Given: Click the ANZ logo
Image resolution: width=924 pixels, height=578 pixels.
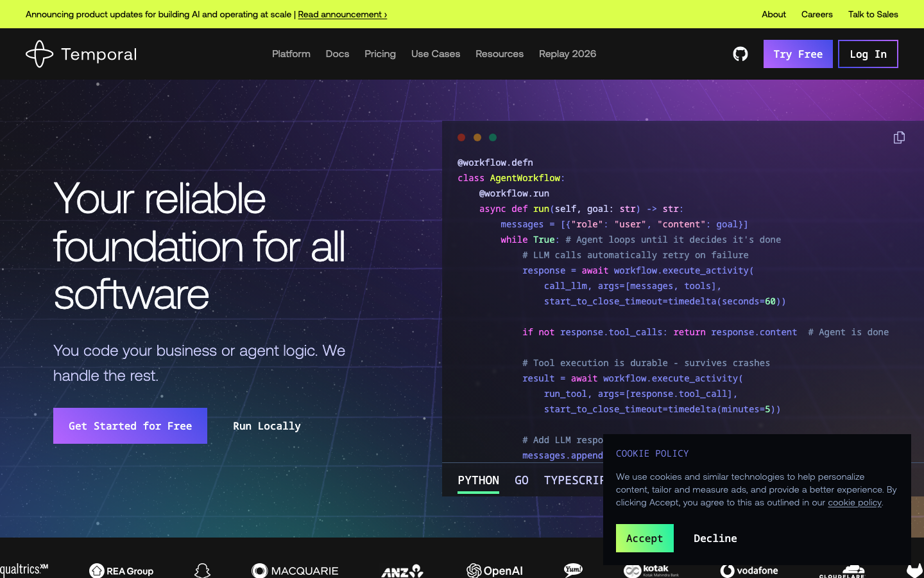Looking at the screenshot, I should pyautogui.click(x=402, y=571).
